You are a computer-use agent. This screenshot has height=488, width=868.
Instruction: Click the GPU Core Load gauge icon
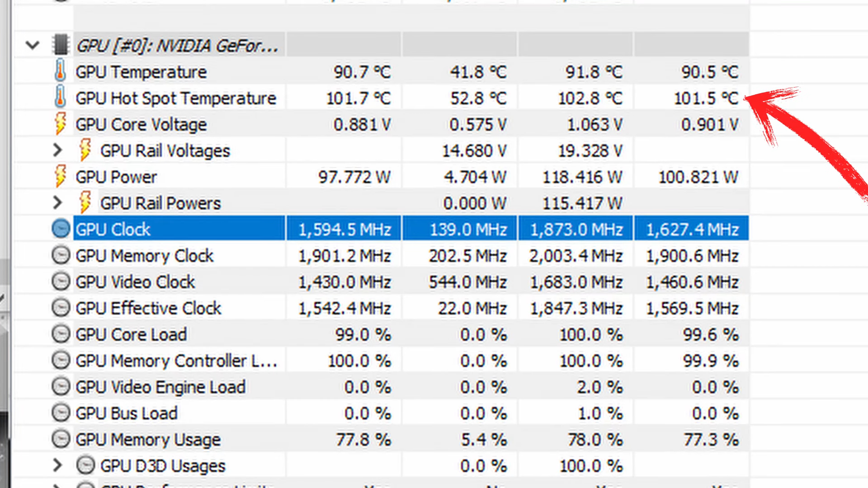click(61, 334)
